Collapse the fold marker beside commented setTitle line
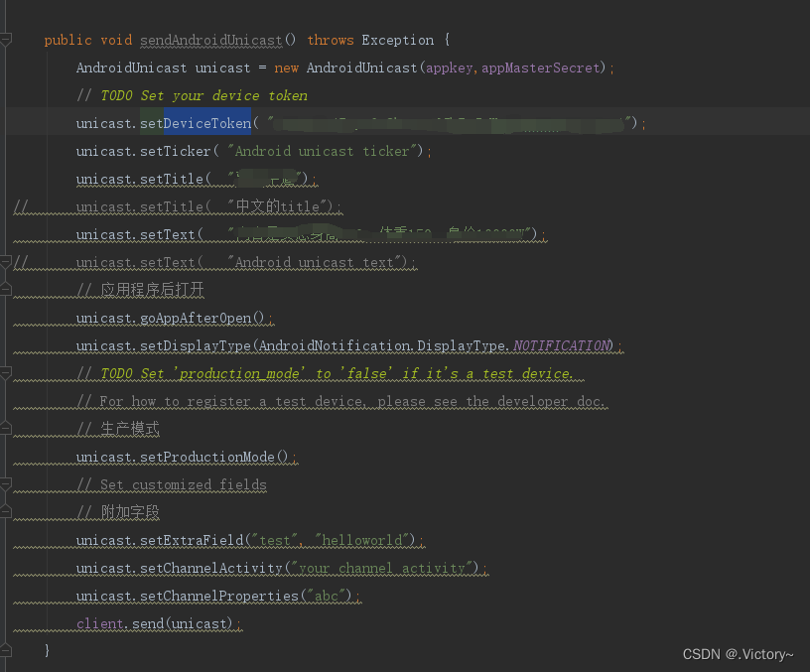The image size is (810, 672). point(6,206)
